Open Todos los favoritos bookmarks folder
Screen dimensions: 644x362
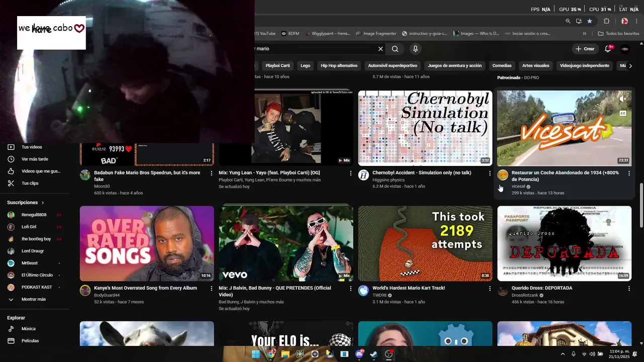tap(618, 33)
